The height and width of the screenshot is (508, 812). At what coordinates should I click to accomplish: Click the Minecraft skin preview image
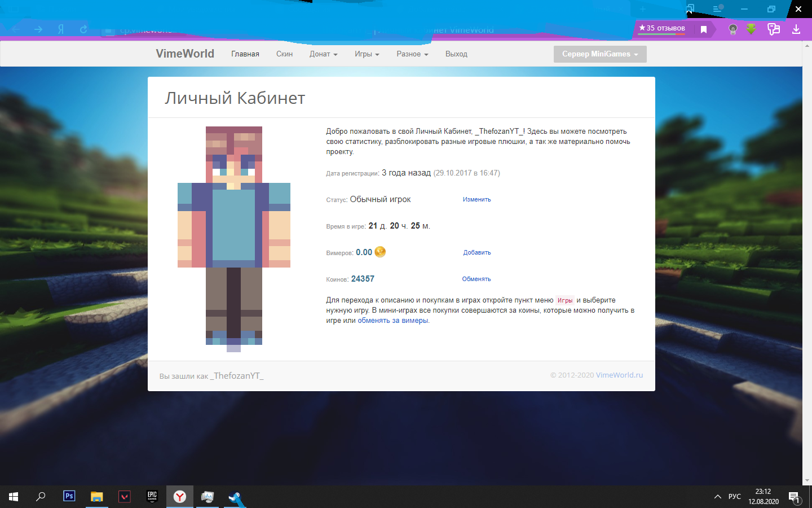(234, 239)
